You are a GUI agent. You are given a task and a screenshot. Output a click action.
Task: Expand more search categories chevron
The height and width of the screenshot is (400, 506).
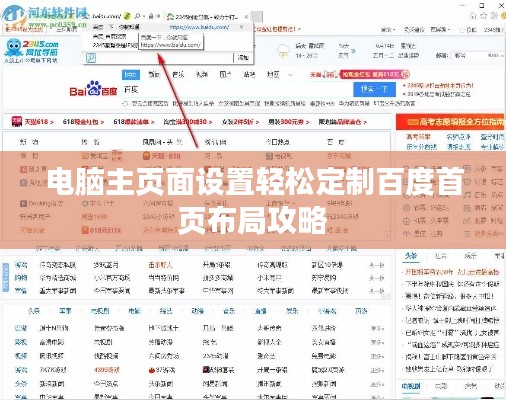pos(290,75)
